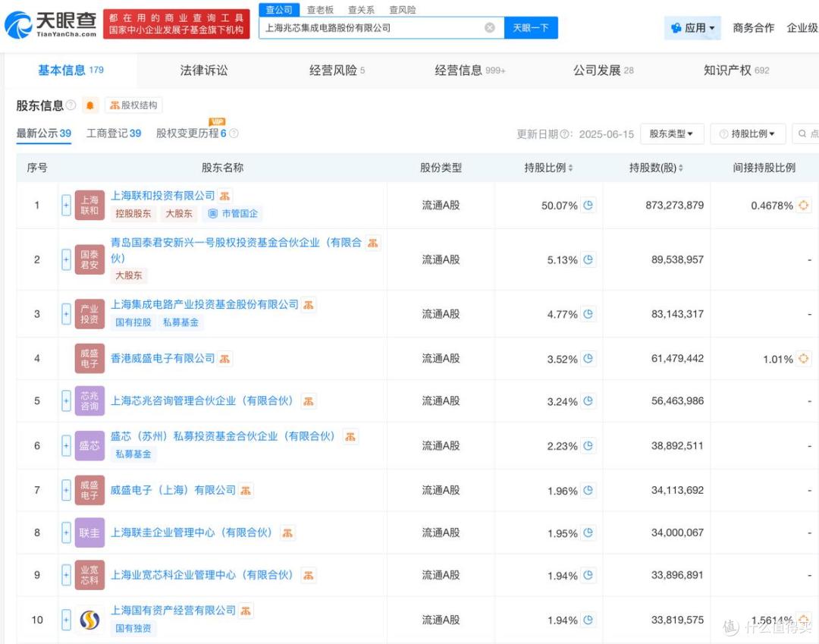
Task: Open the pie chart icon beside 1.96%
Action: coord(588,491)
